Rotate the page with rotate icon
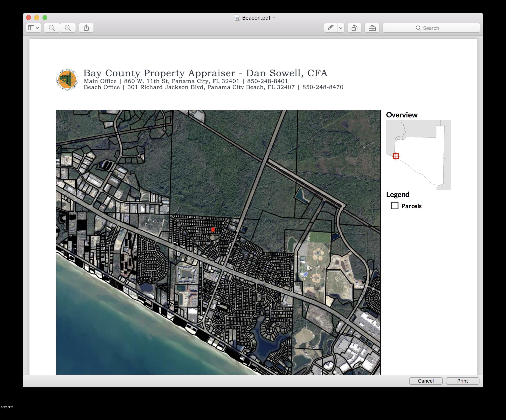Screen dimensions: 506x420 pyautogui.click(x=354, y=28)
